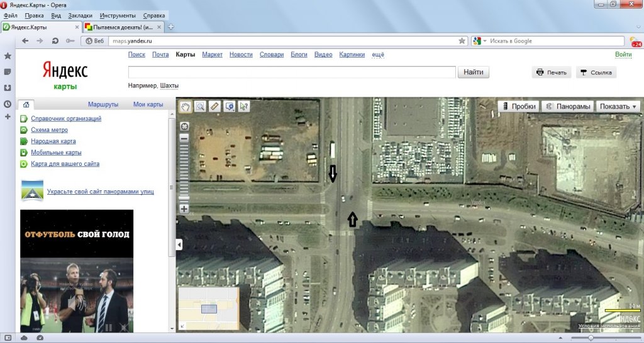Click the Войти login link

point(623,55)
